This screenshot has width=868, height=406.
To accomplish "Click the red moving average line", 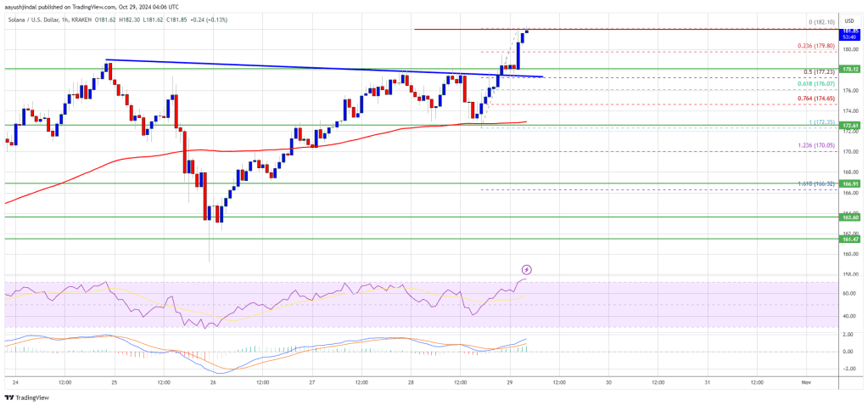I will [255, 149].
